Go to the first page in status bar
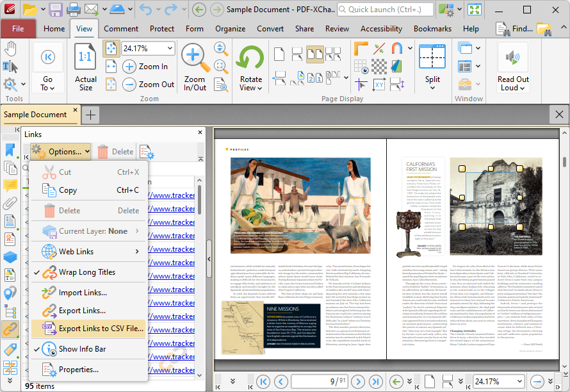 (x=263, y=382)
